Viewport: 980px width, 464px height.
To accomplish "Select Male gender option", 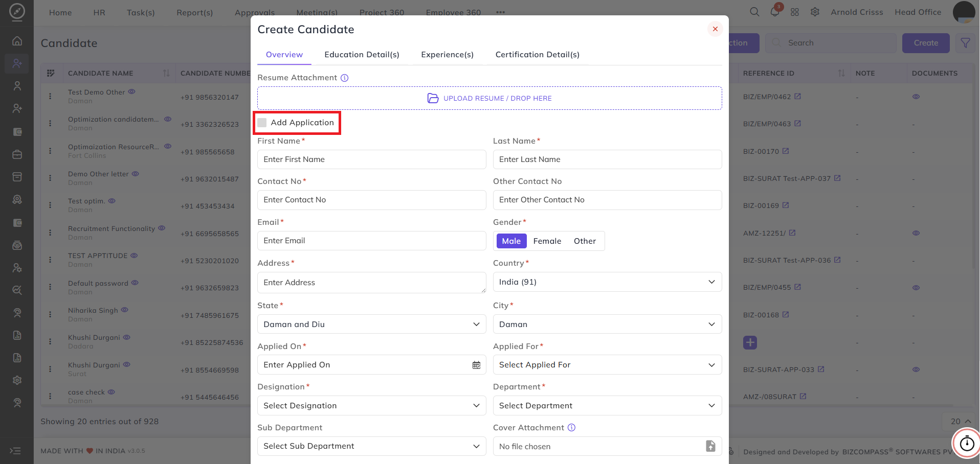I will tap(511, 241).
